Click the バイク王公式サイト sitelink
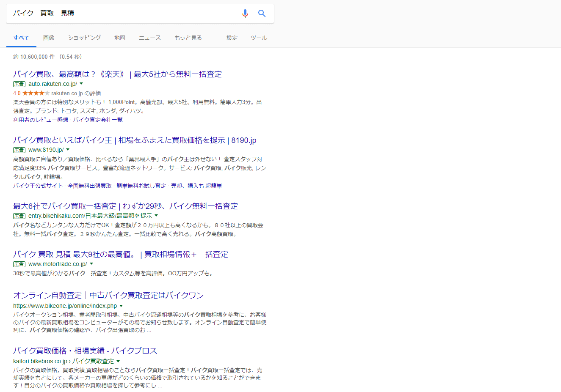The width and height of the screenshot is (561, 392). (x=38, y=186)
